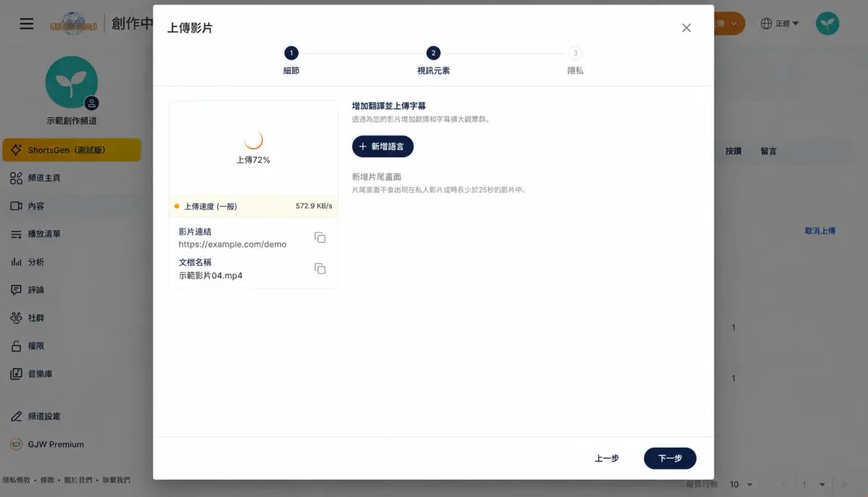
Task: Open the hamburger menu icon
Action: point(27,24)
